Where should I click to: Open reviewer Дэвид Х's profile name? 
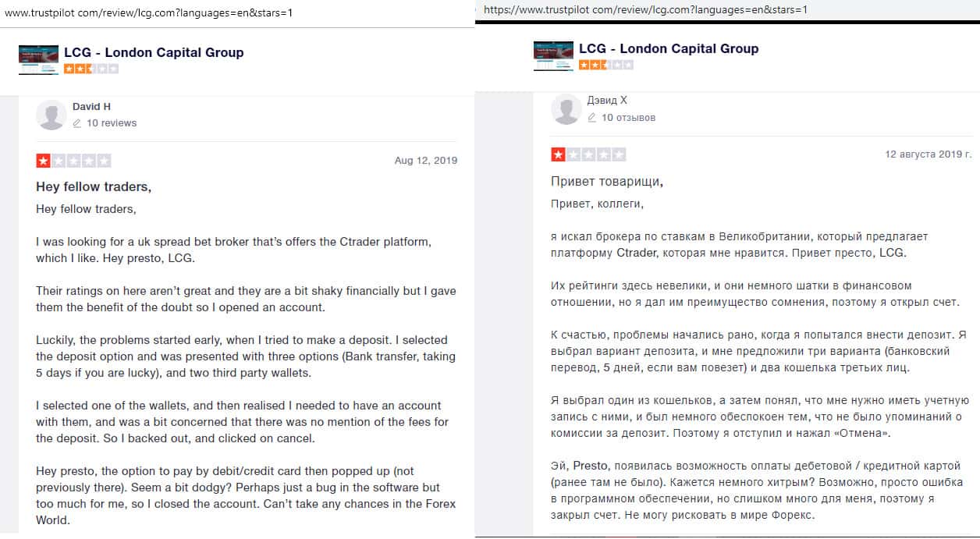pyautogui.click(x=607, y=101)
